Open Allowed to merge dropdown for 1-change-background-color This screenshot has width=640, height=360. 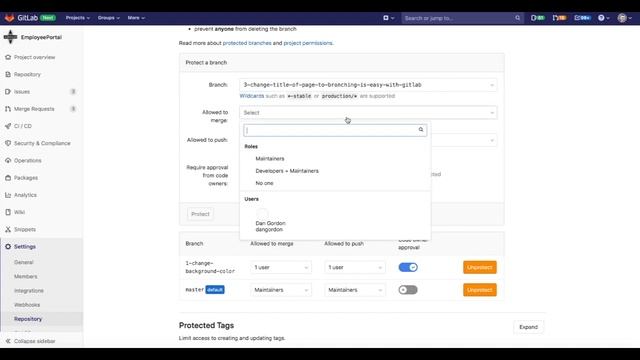tap(281, 267)
